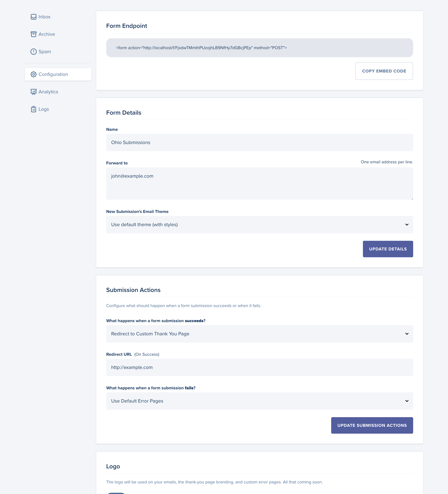The width and height of the screenshot is (448, 494).
Task: Click the Inbox tray icon in sidebar
Action: (34, 17)
